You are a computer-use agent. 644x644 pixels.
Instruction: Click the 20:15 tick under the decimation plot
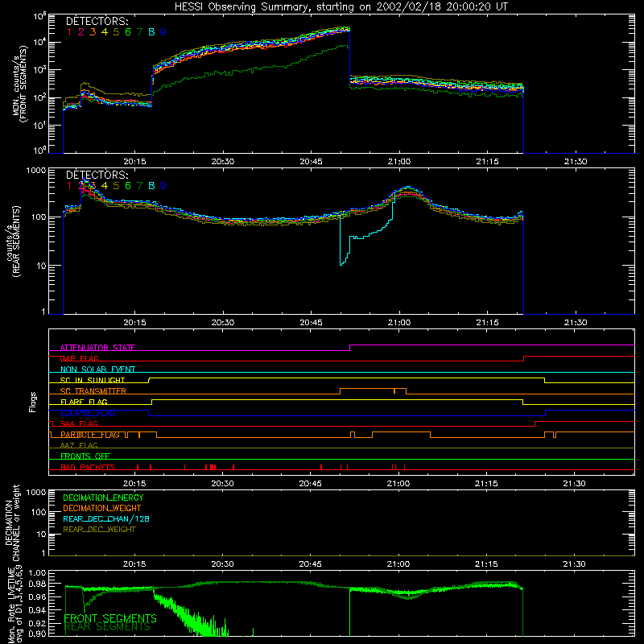134,564
